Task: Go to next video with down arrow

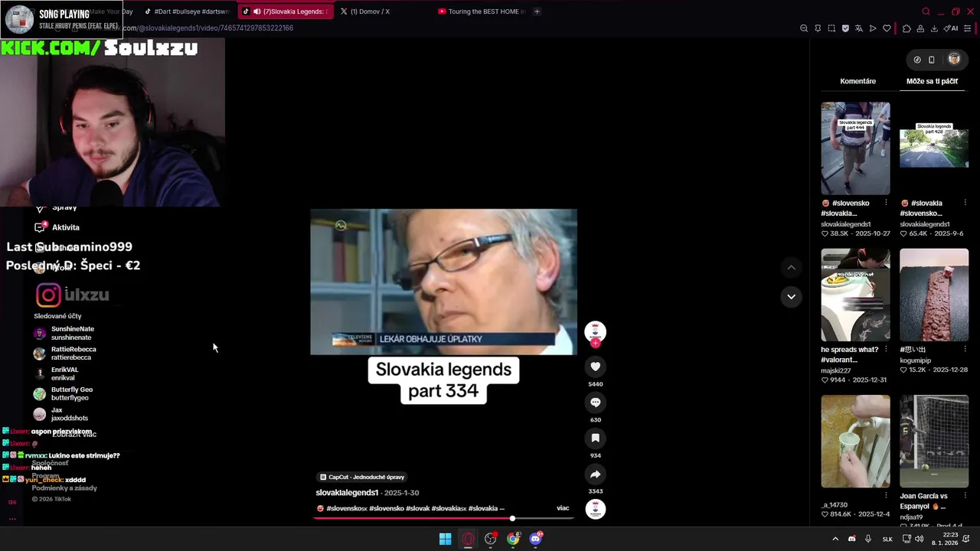Action: tap(791, 296)
